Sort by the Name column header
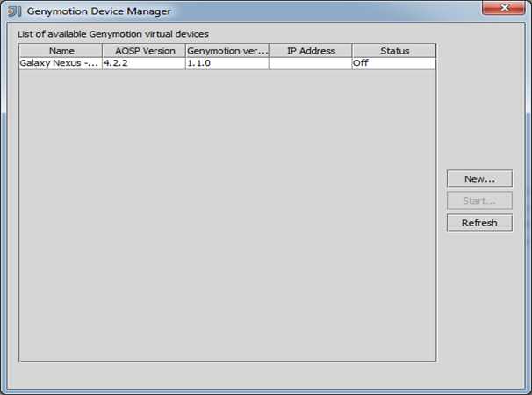The height and width of the screenshot is (395, 532). (x=61, y=51)
